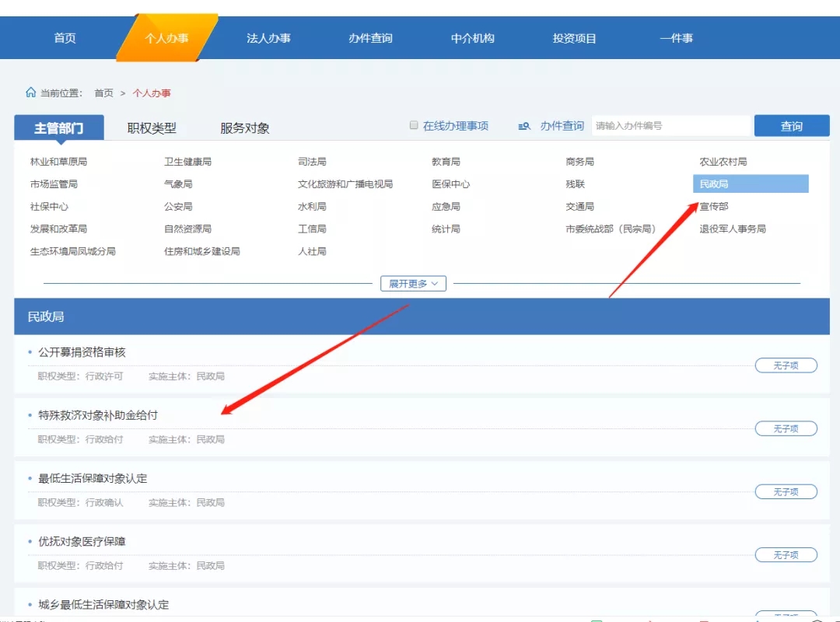
Task: Click the magnifier icon beside 办件查询
Action: click(523, 125)
